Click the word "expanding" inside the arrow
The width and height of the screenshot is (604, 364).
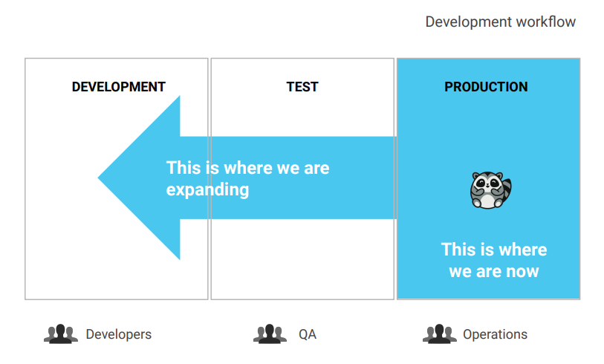click(x=207, y=189)
